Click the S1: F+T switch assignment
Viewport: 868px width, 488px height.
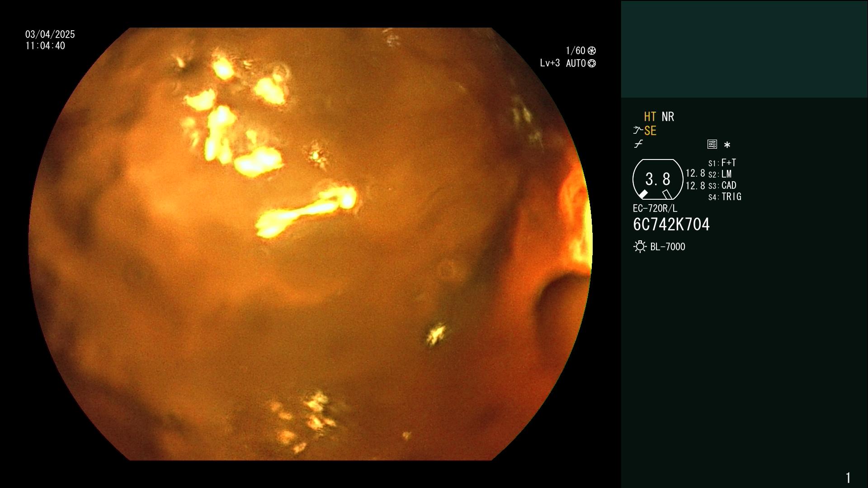point(722,163)
